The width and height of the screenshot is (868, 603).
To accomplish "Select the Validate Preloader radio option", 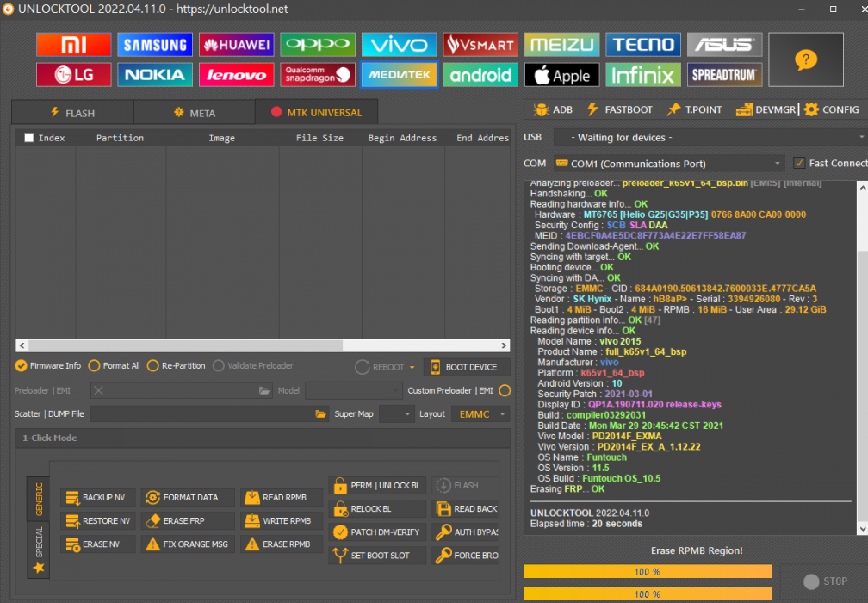I will (253, 366).
